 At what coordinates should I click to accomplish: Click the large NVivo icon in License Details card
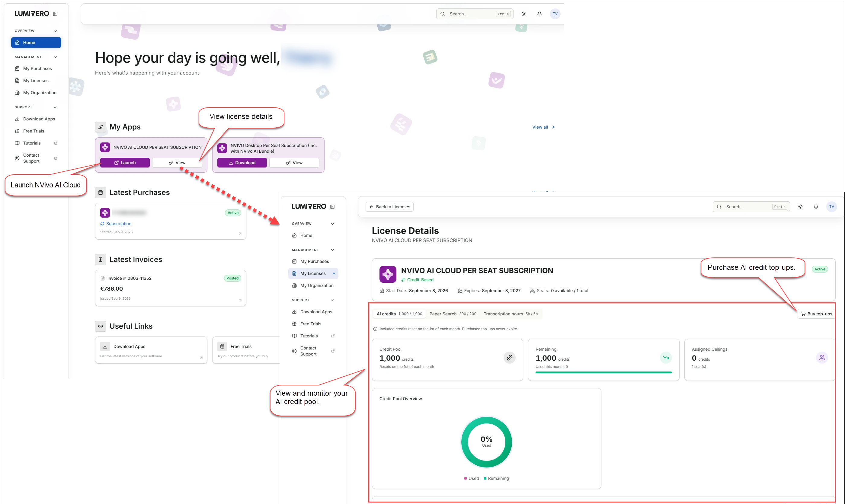[x=388, y=274]
